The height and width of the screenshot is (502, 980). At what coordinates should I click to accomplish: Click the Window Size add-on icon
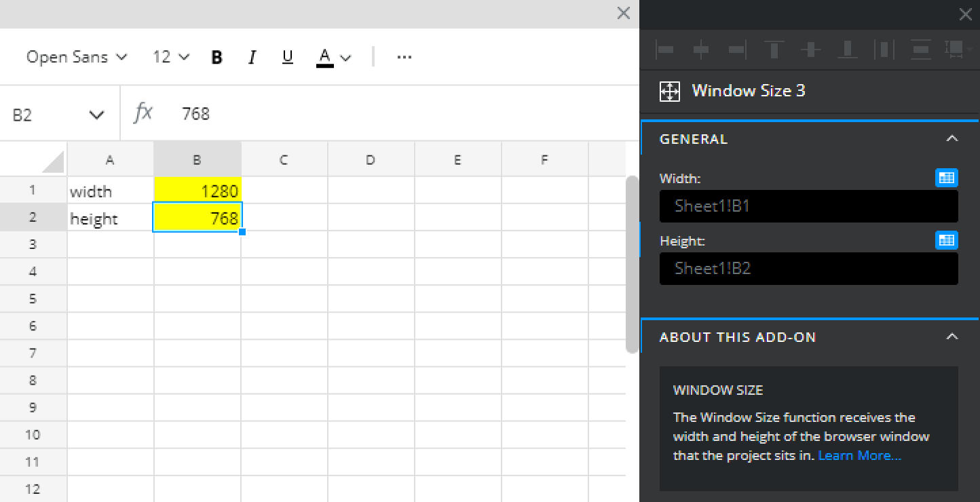(670, 92)
